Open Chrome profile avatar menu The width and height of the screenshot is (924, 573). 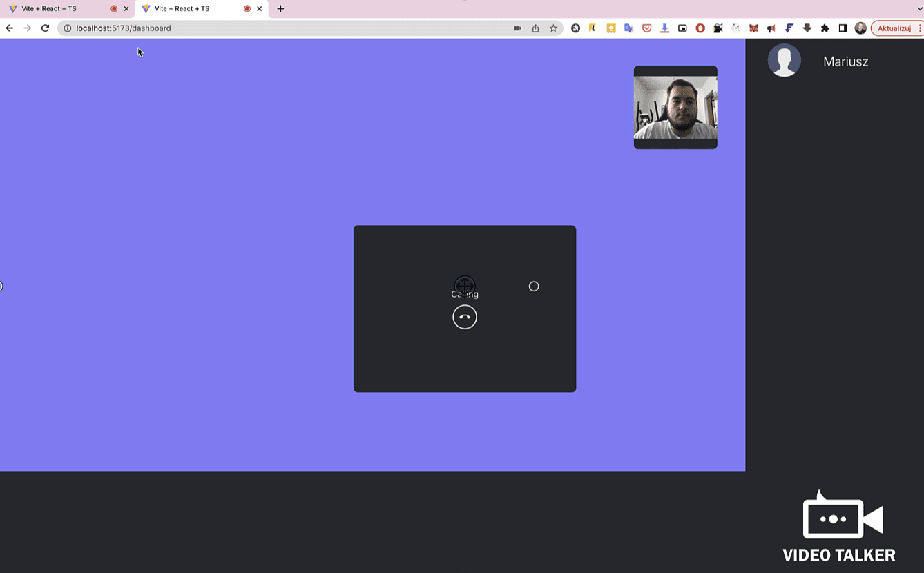[x=860, y=28]
